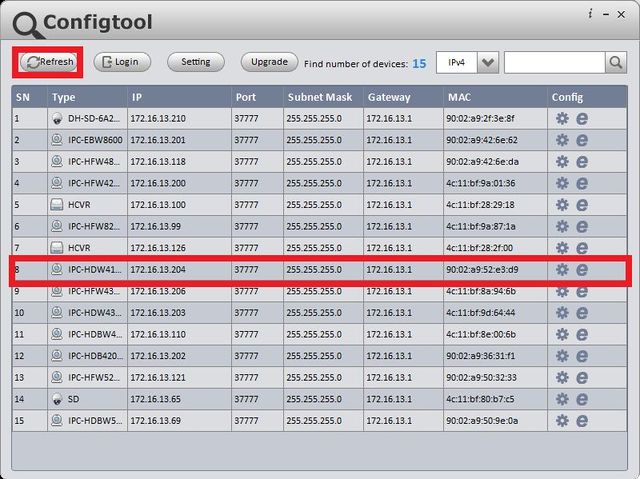Open the Login dialog
640x479 pixels.
[x=122, y=62]
